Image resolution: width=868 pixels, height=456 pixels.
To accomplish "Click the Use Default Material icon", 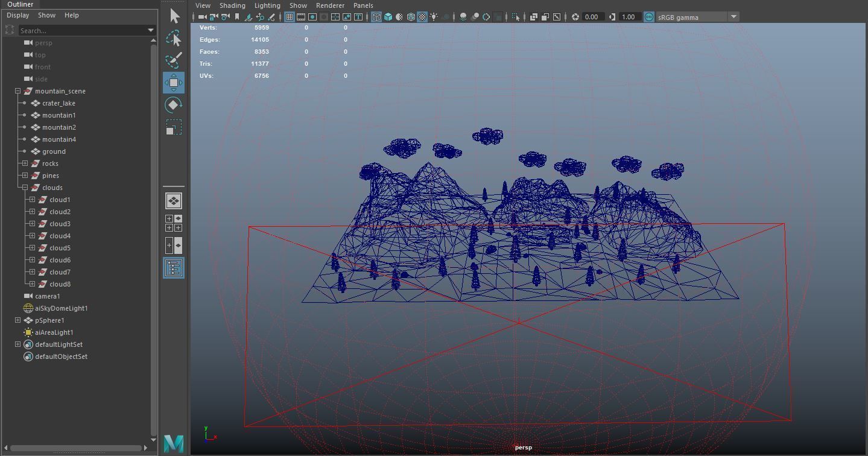I will pyautogui.click(x=399, y=17).
